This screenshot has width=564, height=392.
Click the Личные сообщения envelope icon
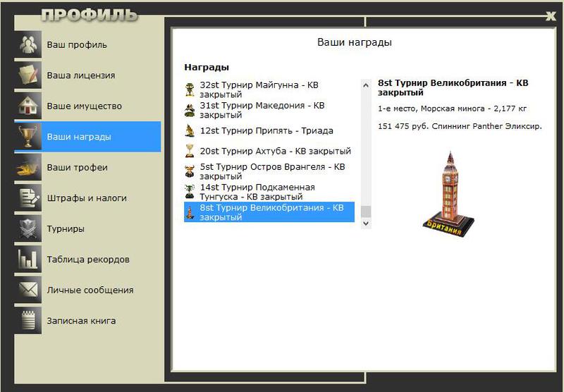coord(28,290)
